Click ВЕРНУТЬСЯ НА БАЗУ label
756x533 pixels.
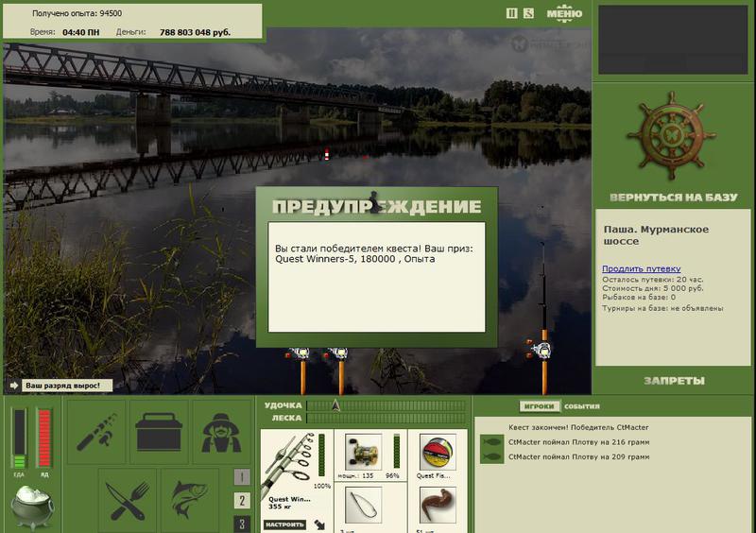click(x=674, y=198)
